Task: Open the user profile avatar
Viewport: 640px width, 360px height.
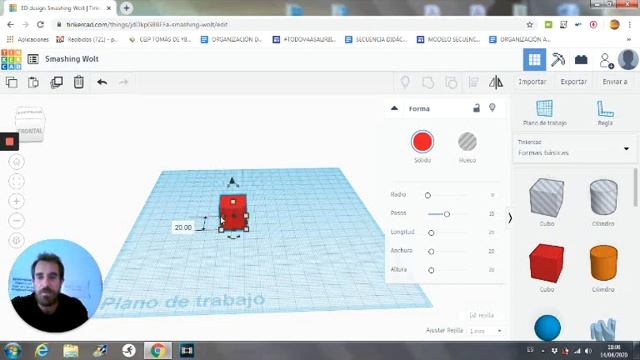Action: point(628,60)
